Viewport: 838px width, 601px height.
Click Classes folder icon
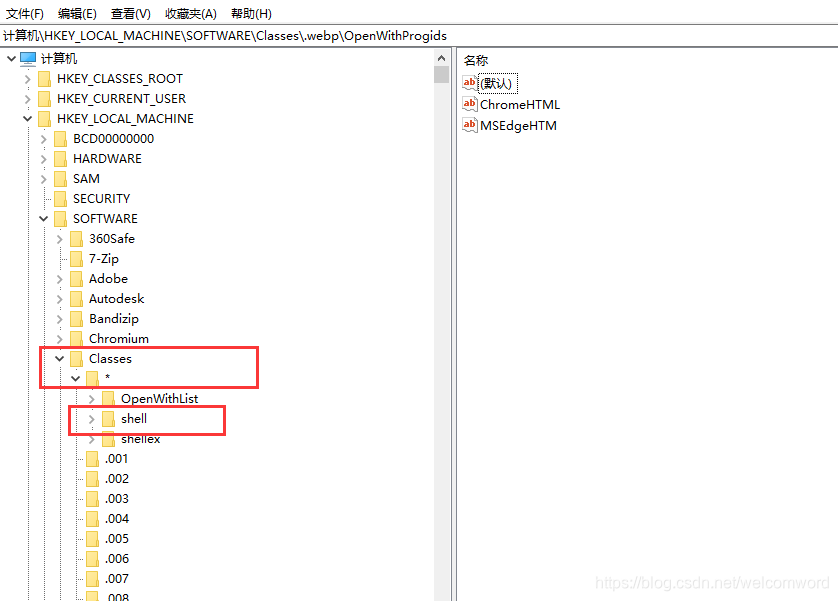tap(76, 358)
